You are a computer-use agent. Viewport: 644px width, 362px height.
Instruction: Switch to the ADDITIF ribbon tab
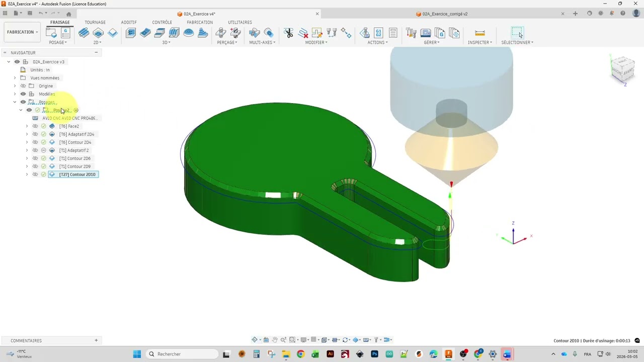coord(129,22)
